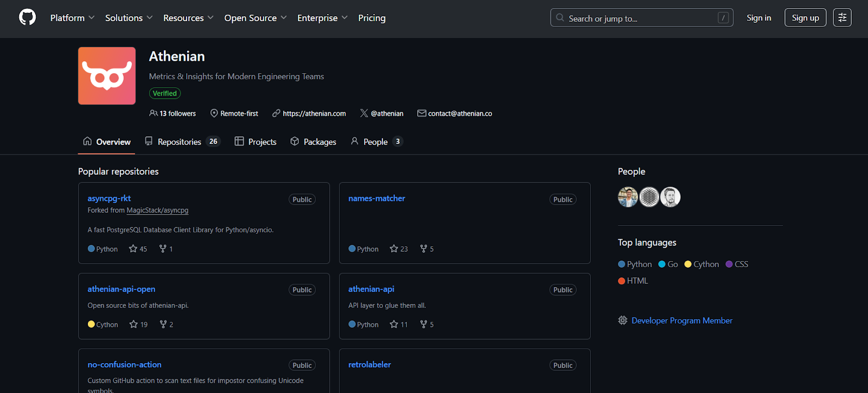
Task: Open stargazers of asyncpg-rkt (45 stars)
Action: (138, 249)
